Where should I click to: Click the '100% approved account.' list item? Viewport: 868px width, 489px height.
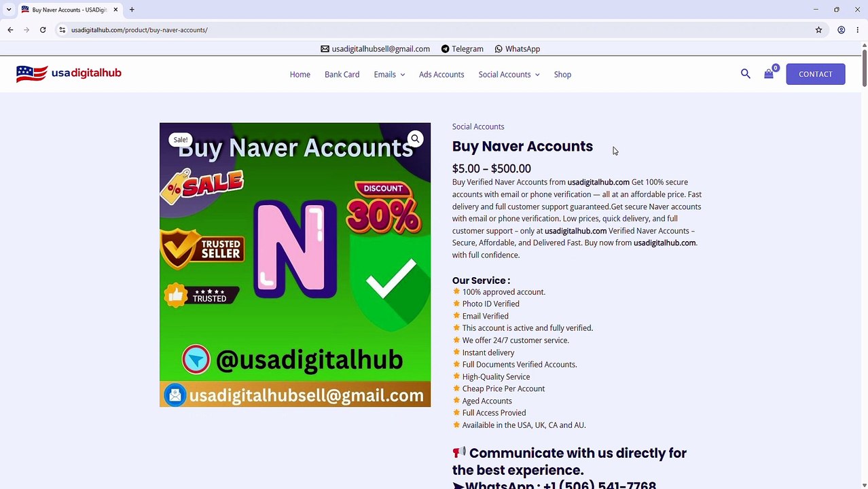(x=504, y=292)
